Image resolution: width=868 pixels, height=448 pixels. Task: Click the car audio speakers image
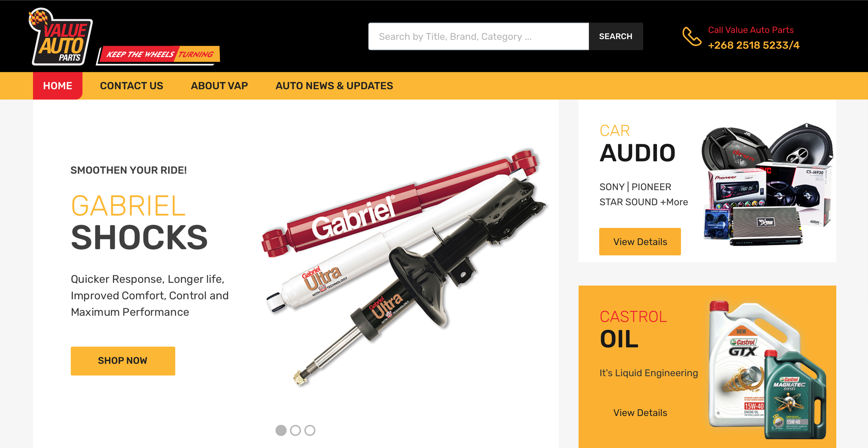pos(767,185)
